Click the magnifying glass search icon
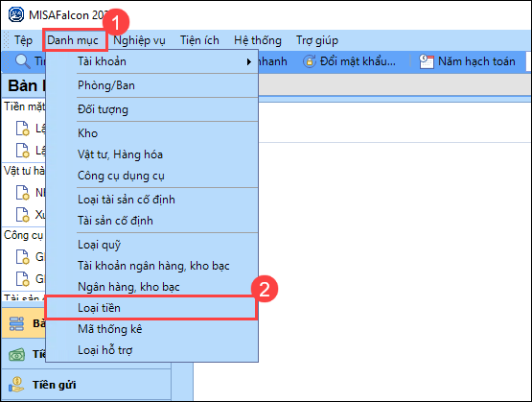Image resolution: width=532 pixels, height=402 pixels. 23,61
